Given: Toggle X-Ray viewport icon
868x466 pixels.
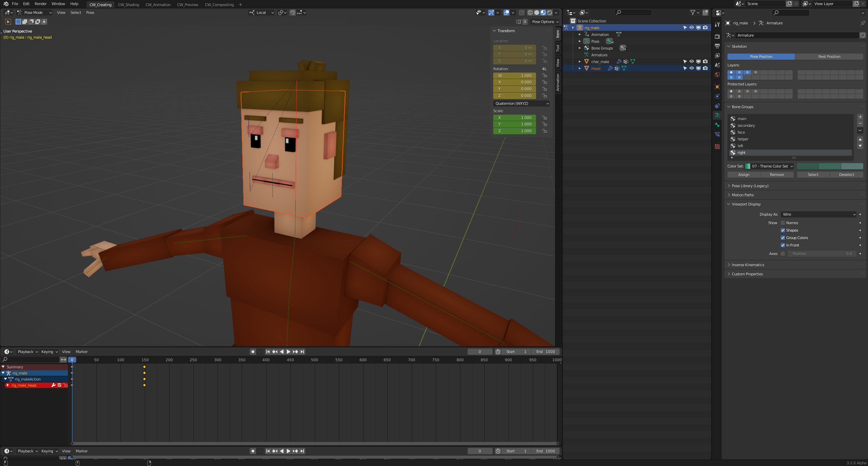Looking at the screenshot, I should 521,13.
